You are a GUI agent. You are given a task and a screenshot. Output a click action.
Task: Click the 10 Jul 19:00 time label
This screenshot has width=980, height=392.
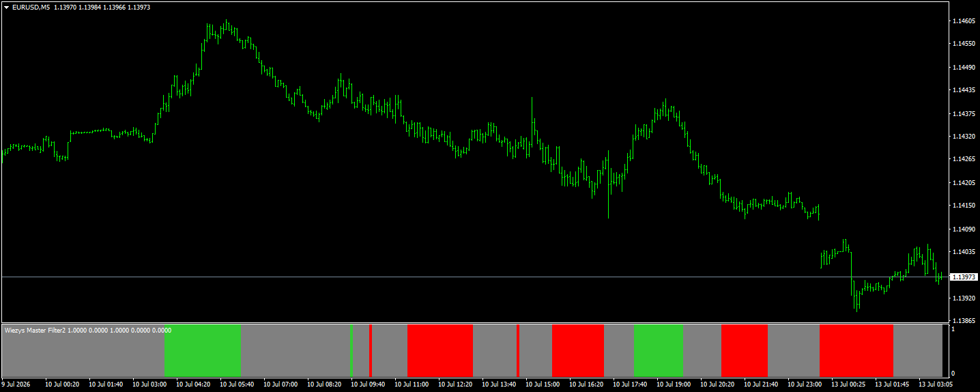click(x=674, y=384)
